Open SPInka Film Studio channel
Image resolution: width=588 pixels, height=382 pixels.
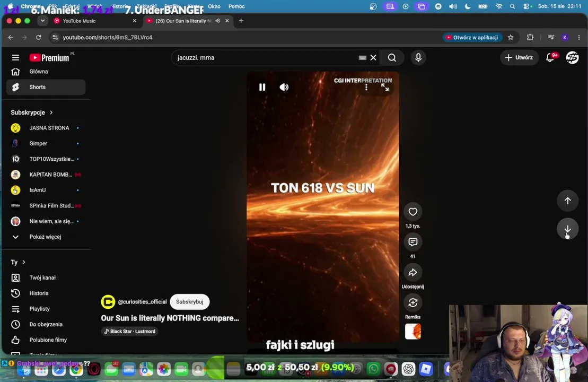click(x=46, y=206)
